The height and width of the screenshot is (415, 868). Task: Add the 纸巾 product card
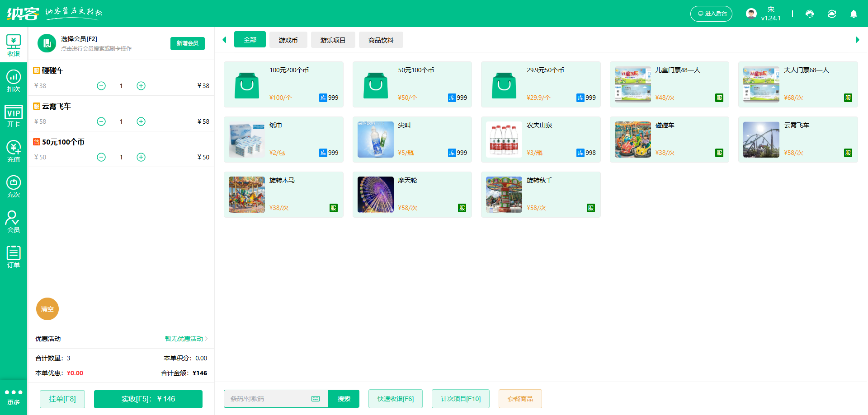coord(283,140)
